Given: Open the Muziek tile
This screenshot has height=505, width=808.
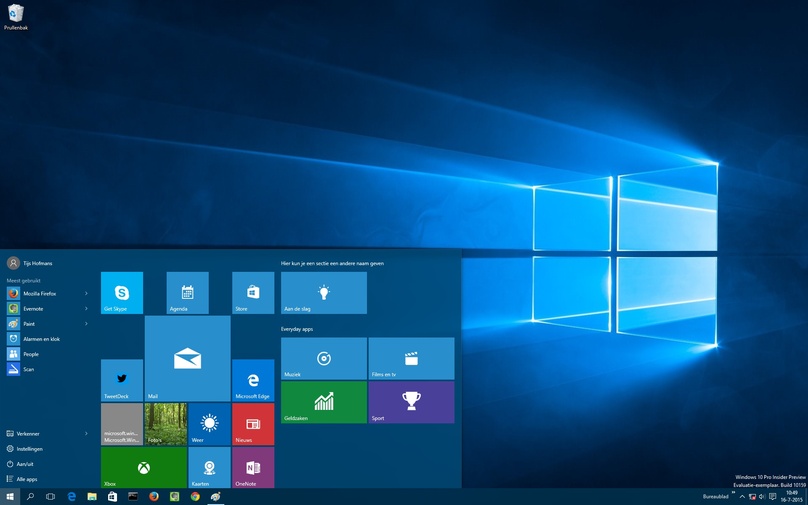Looking at the screenshot, I should [324, 359].
